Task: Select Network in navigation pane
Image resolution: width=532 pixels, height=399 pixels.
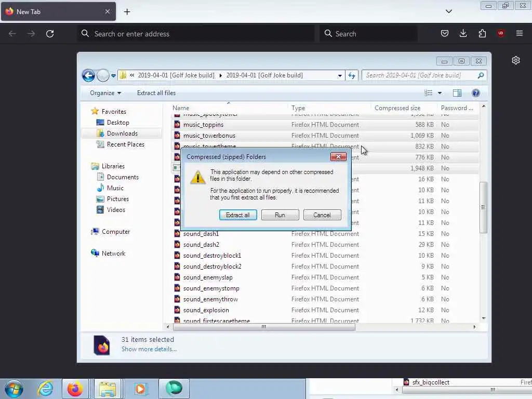Action: pyautogui.click(x=113, y=254)
